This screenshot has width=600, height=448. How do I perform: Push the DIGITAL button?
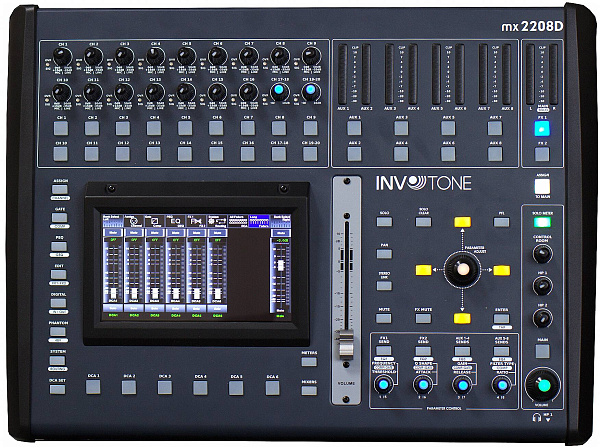[x=58, y=303]
